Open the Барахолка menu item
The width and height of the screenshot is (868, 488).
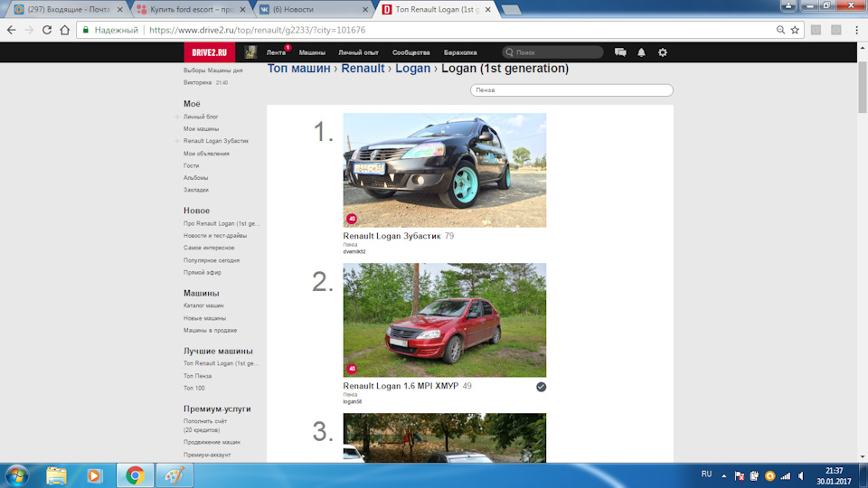[x=460, y=52]
